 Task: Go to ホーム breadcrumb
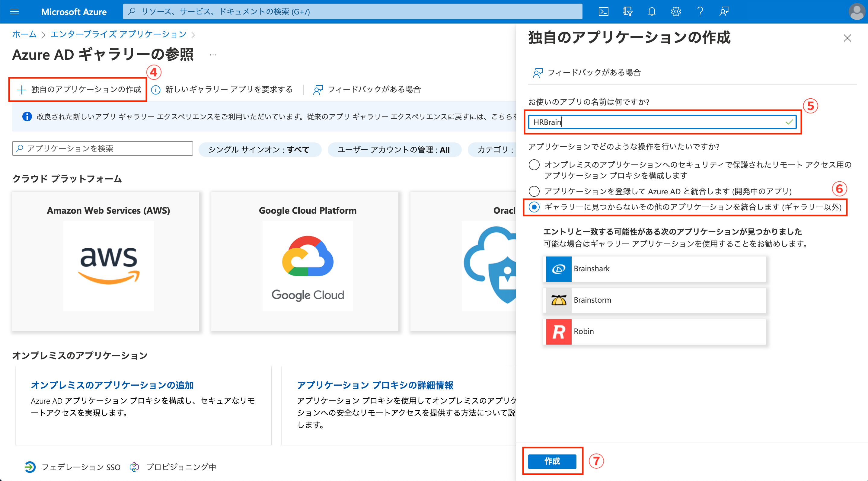(24, 34)
